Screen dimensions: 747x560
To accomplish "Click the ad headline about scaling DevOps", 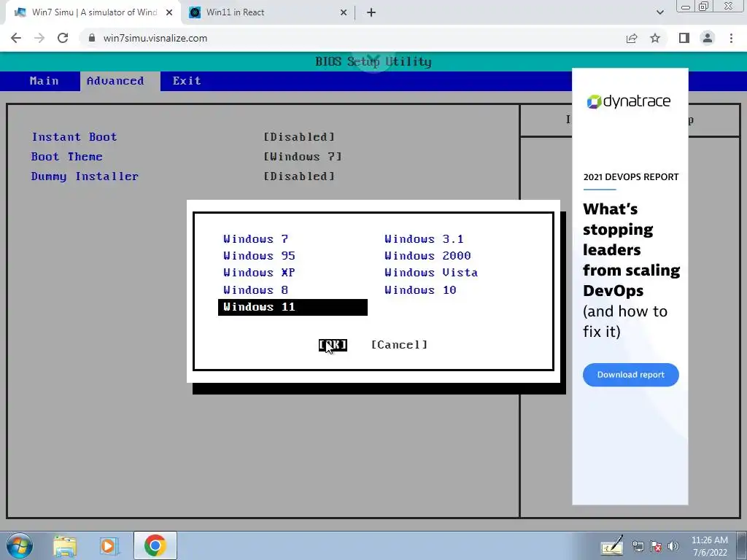I will [x=631, y=249].
